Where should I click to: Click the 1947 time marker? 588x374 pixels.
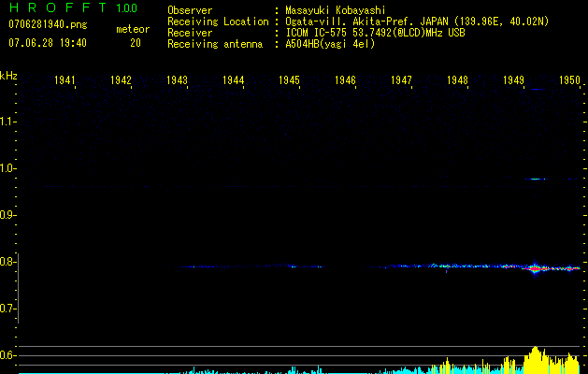point(402,80)
